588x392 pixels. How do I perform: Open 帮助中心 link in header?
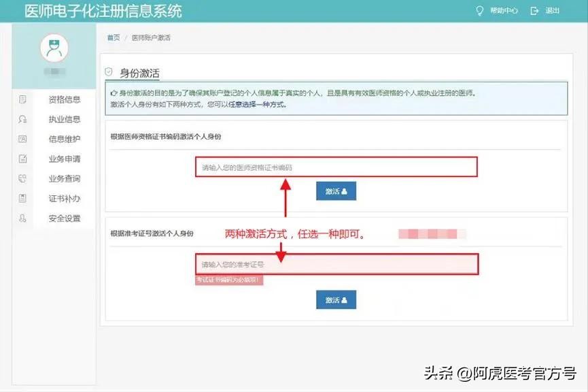[x=504, y=11]
